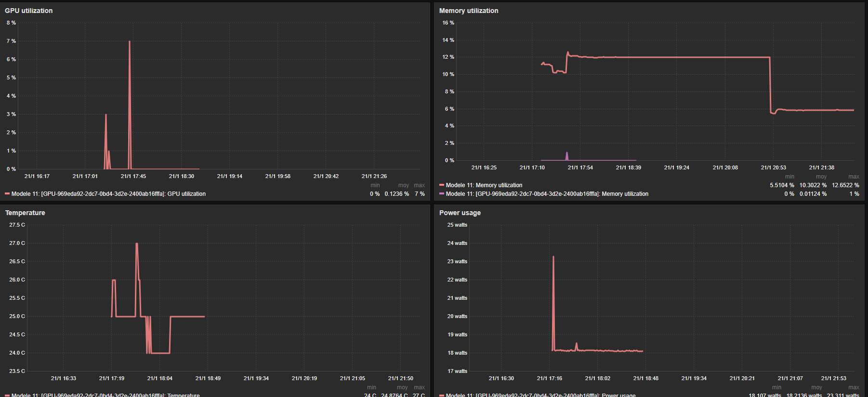Viewport: 868px width, 397px height.
Task: Toggle the 'Modele 11: Memory utilization' legend series
Action: click(x=484, y=185)
